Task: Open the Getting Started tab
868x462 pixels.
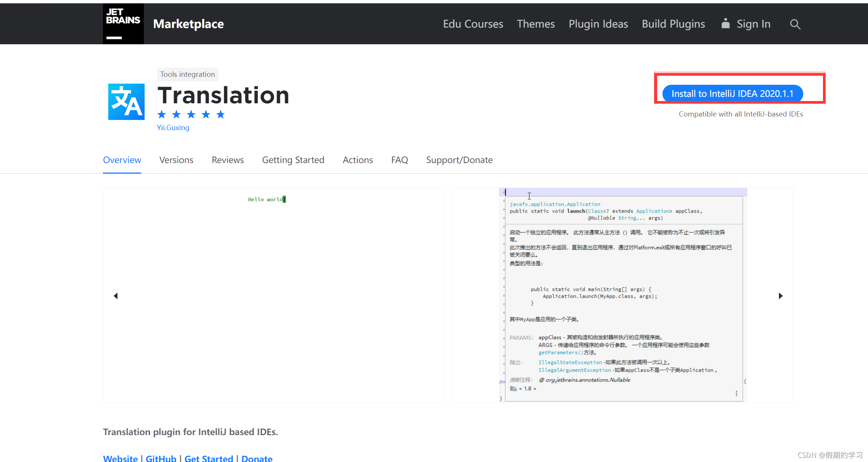Action: click(x=293, y=160)
